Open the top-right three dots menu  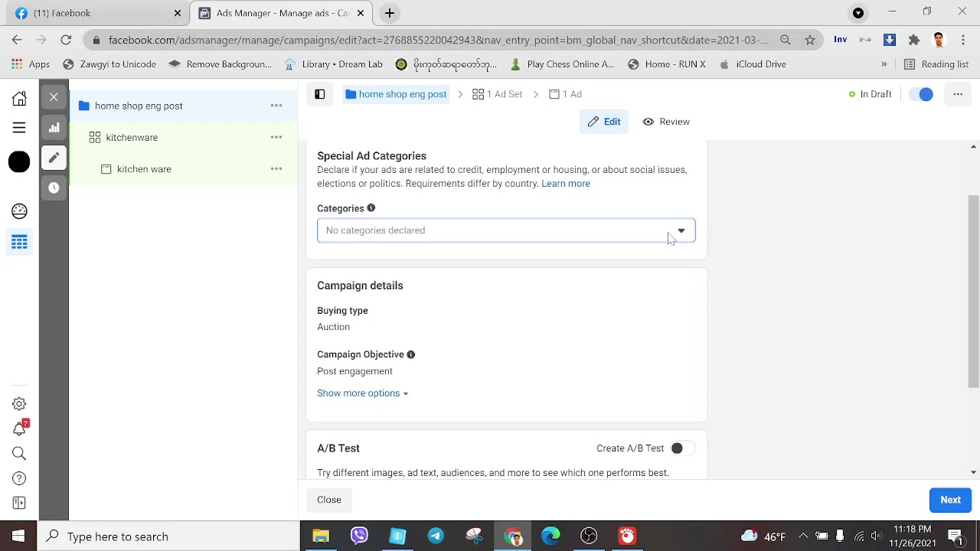coord(958,94)
